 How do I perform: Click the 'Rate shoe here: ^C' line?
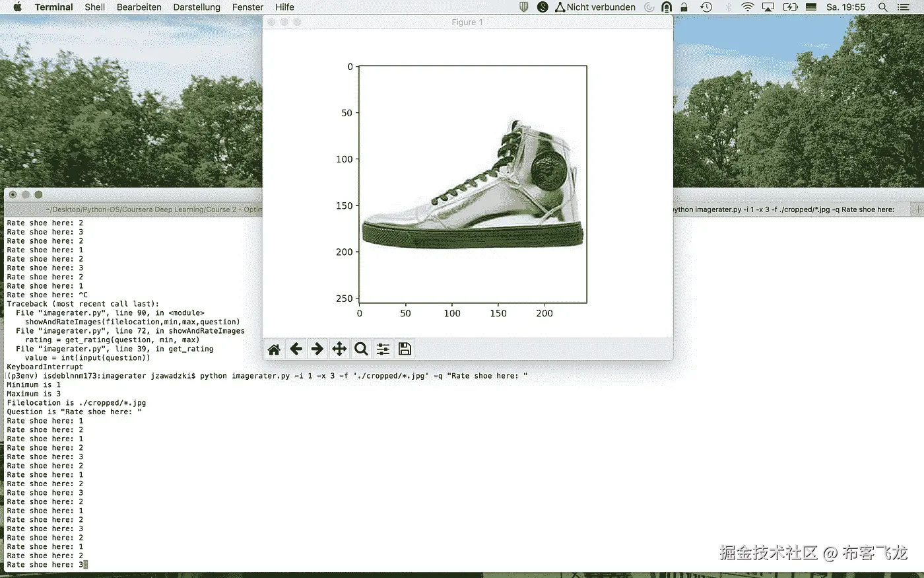pyautogui.click(x=47, y=295)
